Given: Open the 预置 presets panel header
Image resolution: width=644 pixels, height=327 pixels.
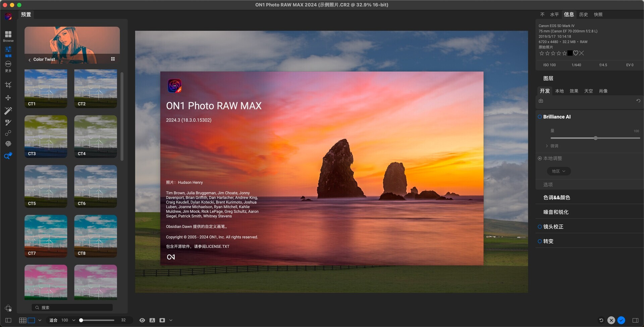Looking at the screenshot, I should (26, 14).
